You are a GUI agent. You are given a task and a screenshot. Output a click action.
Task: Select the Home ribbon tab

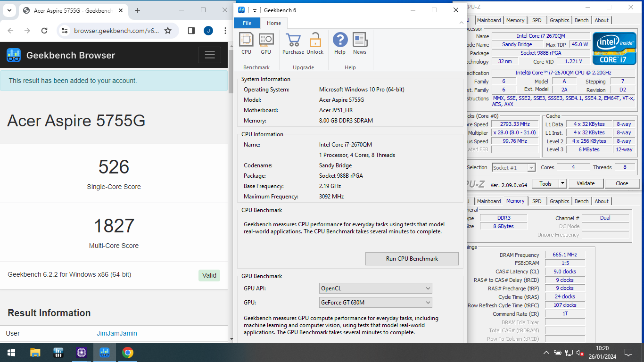[274, 23]
